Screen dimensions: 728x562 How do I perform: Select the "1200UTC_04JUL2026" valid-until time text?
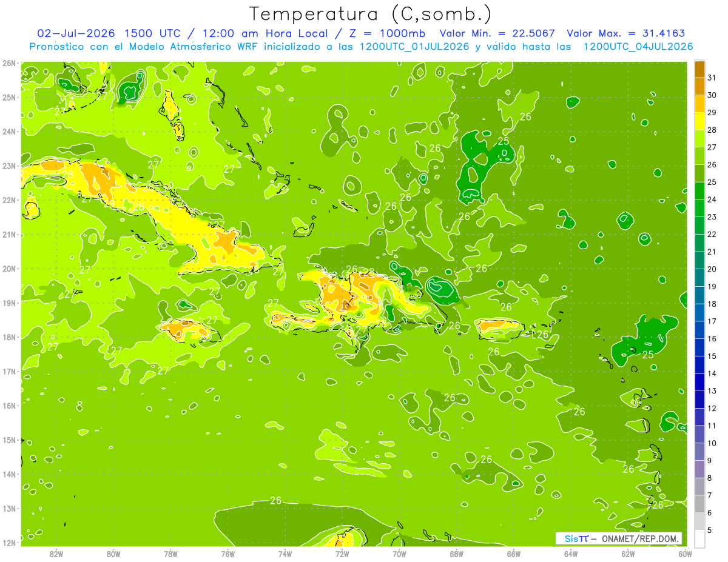tap(638, 47)
